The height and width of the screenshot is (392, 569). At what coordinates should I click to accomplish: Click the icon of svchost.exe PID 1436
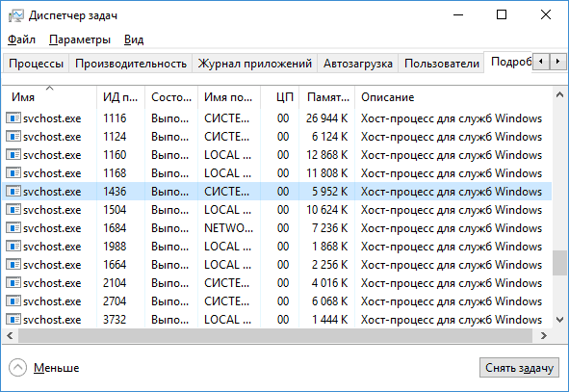(13, 192)
